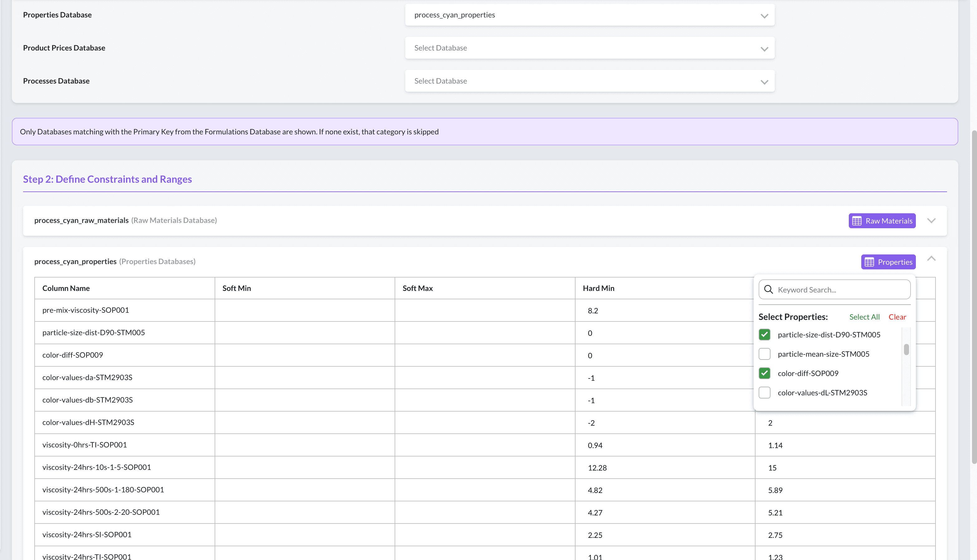Viewport: 977px width, 560px height.
Task: Open the Processes Database dropdown
Action: (x=589, y=81)
